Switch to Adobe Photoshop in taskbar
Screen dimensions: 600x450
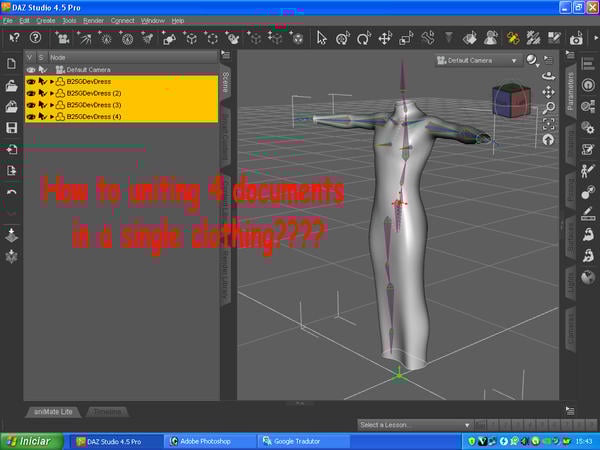[x=211, y=442]
